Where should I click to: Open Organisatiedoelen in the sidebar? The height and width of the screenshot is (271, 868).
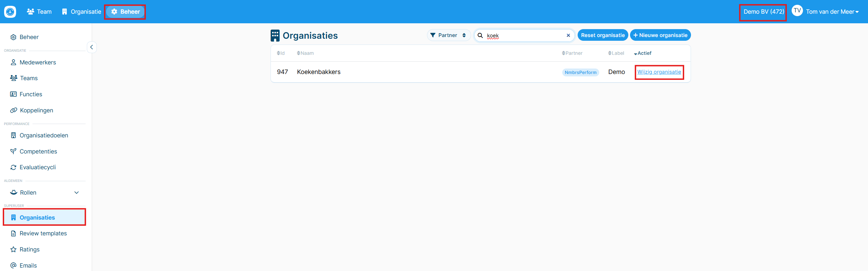(x=44, y=135)
